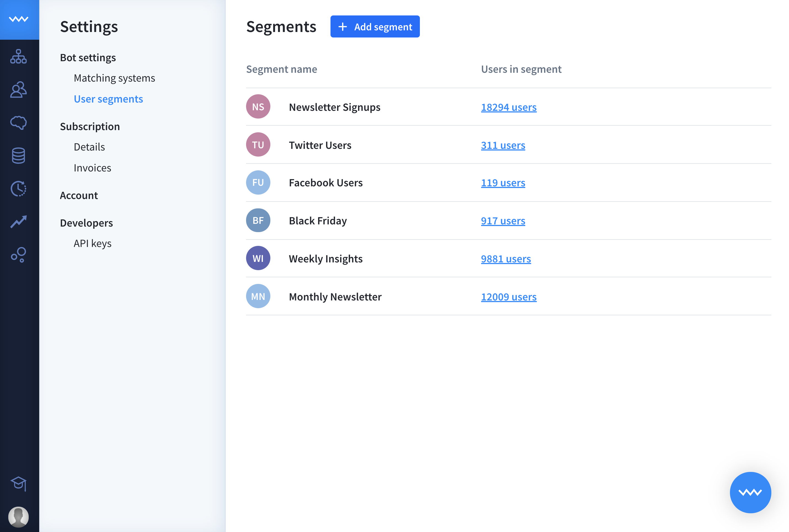Click the WI badge for Weekly Insights

258,258
